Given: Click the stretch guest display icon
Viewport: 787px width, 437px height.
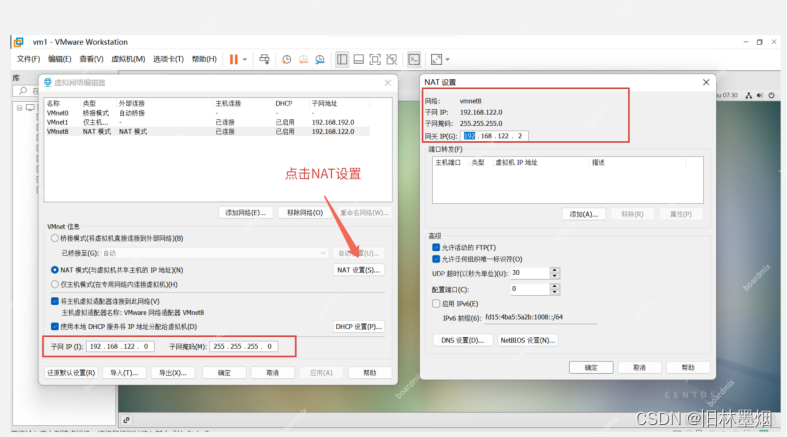Looking at the screenshot, I should pos(436,59).
